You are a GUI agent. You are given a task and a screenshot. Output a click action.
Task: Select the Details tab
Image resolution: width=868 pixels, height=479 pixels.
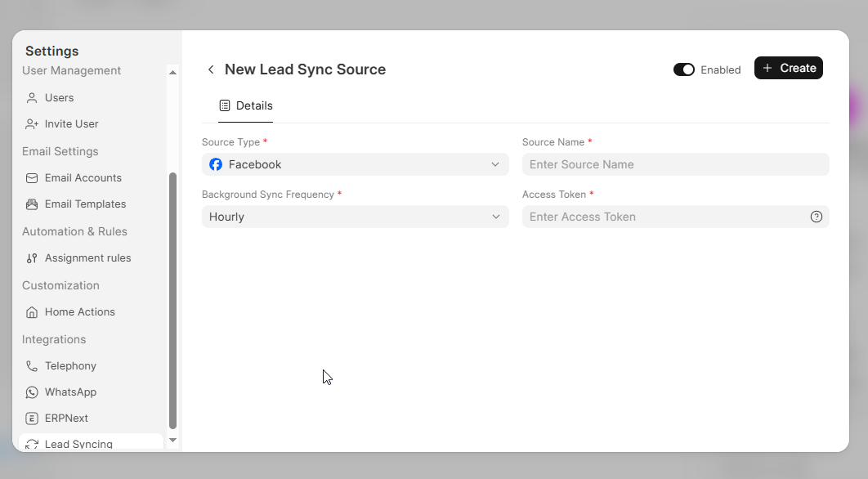pos(246,106)
